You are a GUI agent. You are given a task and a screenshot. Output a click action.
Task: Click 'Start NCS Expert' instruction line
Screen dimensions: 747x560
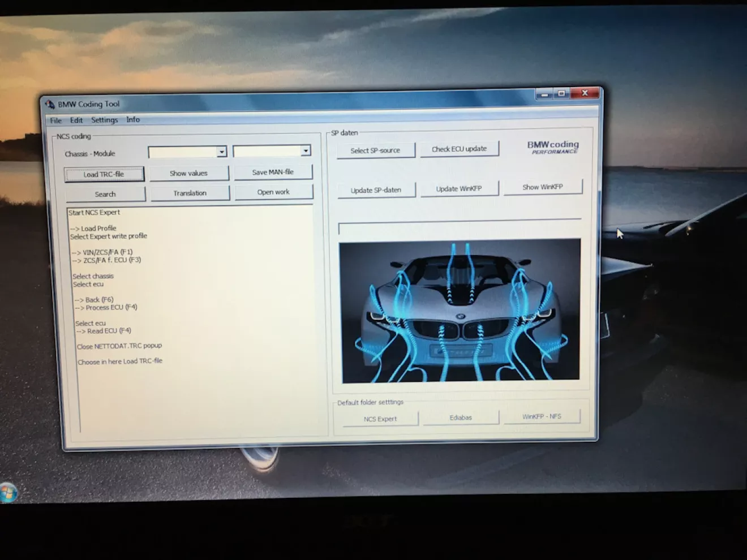pos(95,213)
